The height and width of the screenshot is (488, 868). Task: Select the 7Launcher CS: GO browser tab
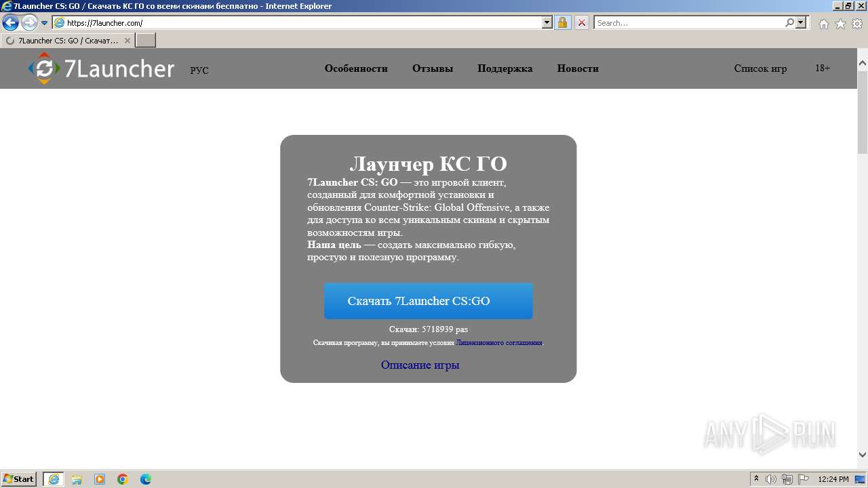coord(67,41)
